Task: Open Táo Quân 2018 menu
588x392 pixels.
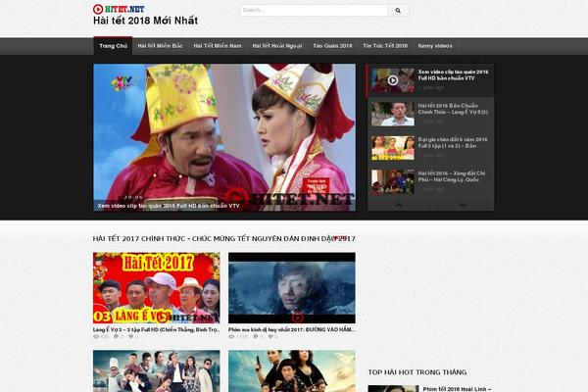Action: 332,46
